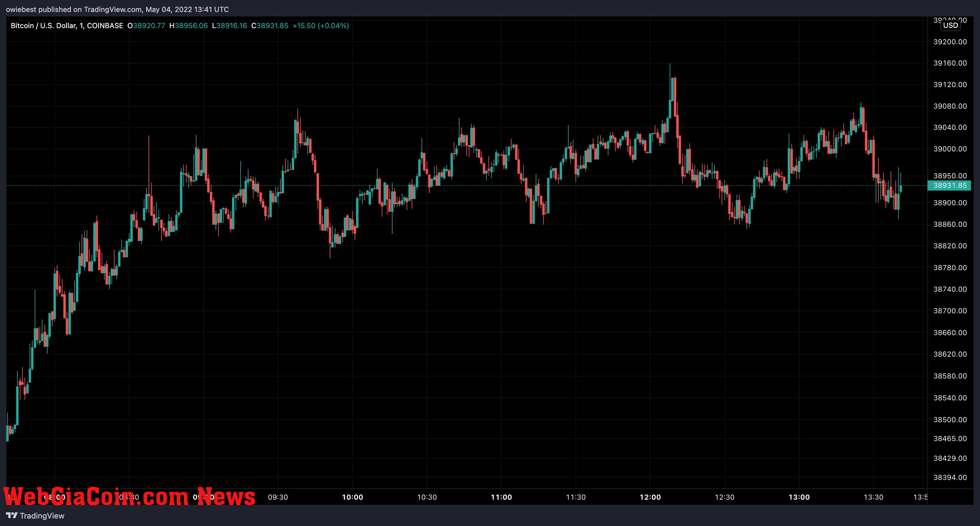The height and width of the screenshot is (526, 980).
Task: Click the 12:30 time axis label
Action: (x=725, y=497)
